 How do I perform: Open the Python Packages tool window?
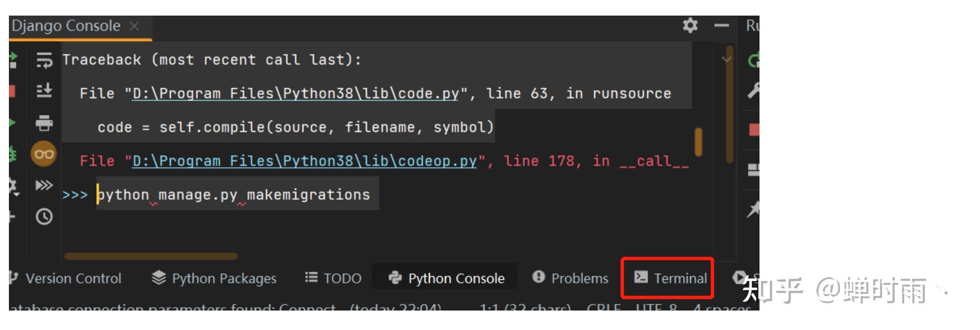click(214, 278)
